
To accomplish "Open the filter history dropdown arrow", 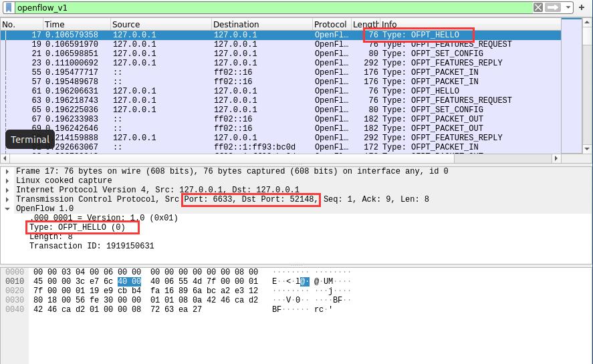I will pos(568,7).
